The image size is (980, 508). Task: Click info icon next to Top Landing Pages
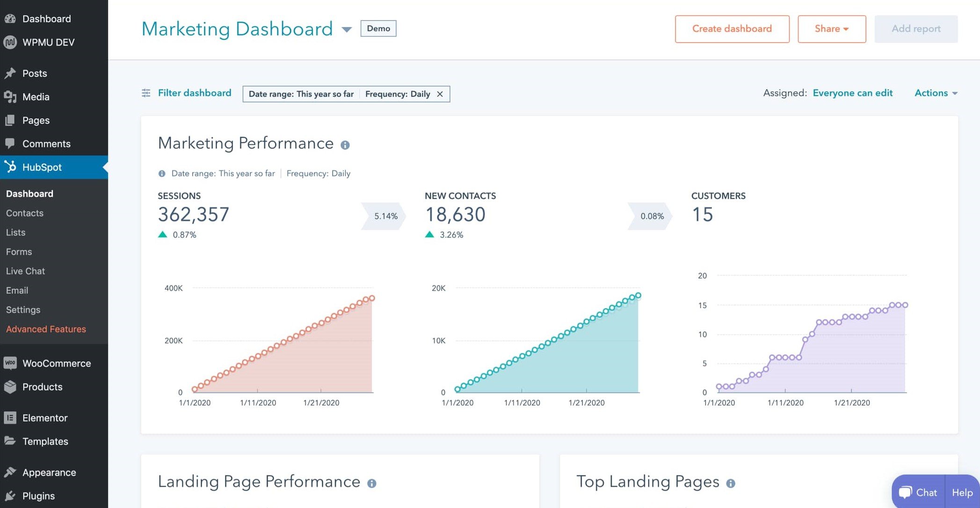[731, 483]
